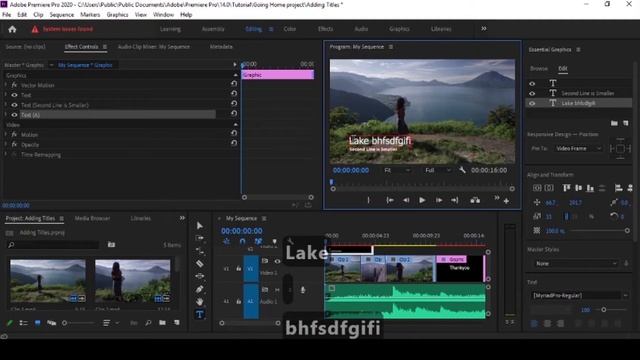Click the System issues found warning icon
This screenshot has height=360, width=640.
pyautogui.click(x=35, y=29)
